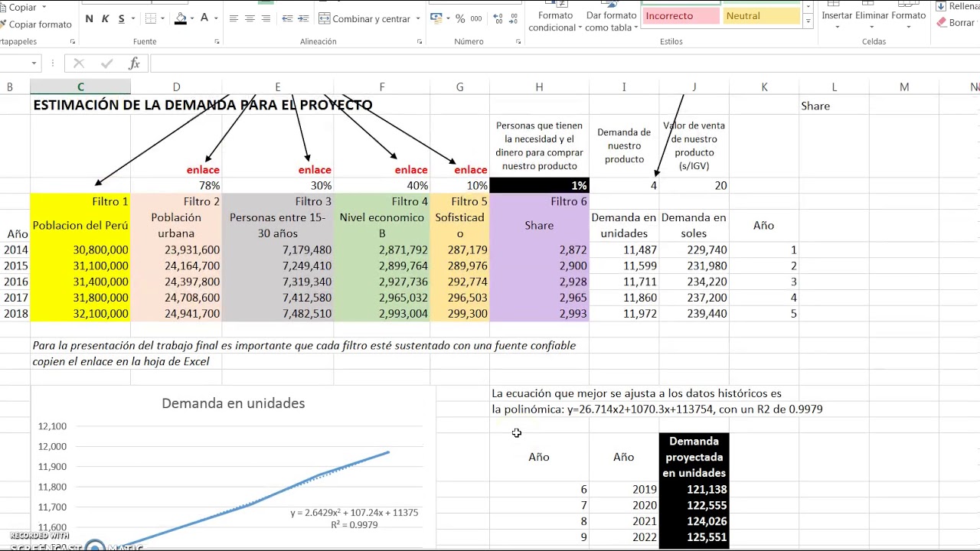Select Incorrecto cell style
Viewport: 980px width, 551px height.
coord(681,15)
